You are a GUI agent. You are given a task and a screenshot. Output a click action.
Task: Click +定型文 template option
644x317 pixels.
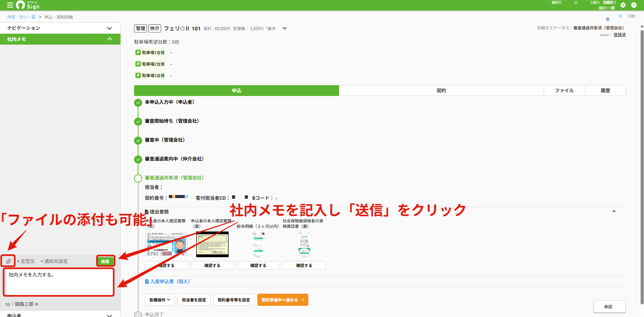[x=26, y=261]
